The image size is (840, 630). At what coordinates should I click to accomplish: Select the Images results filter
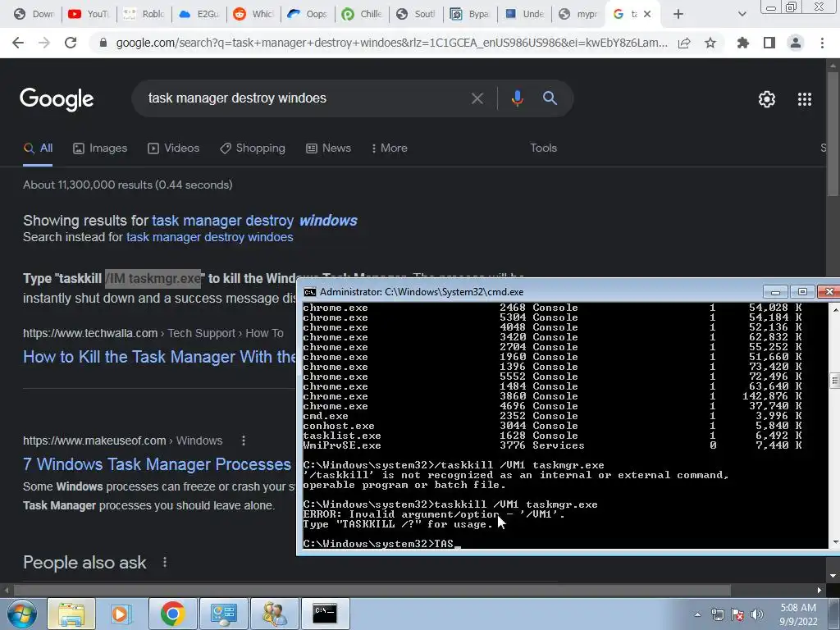(x=100, y=148)
